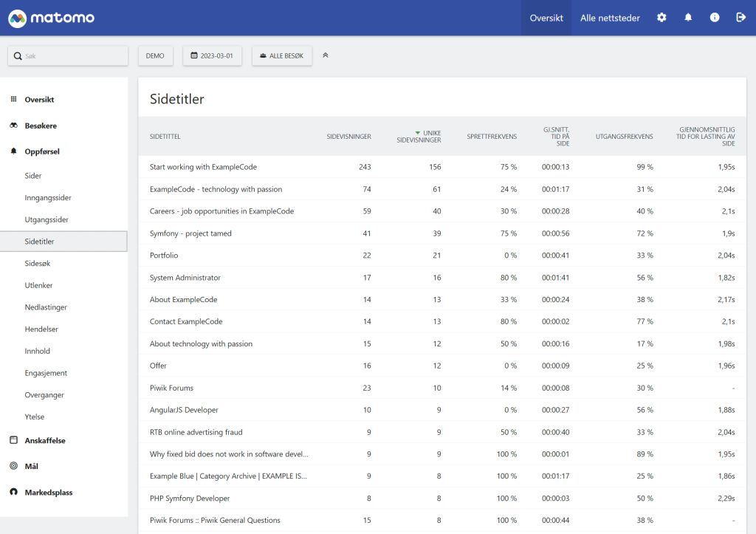Select Inngangssider in the sidebar
Image resolution: width=756 pixels, height=534 pixels.
[48, 198]
